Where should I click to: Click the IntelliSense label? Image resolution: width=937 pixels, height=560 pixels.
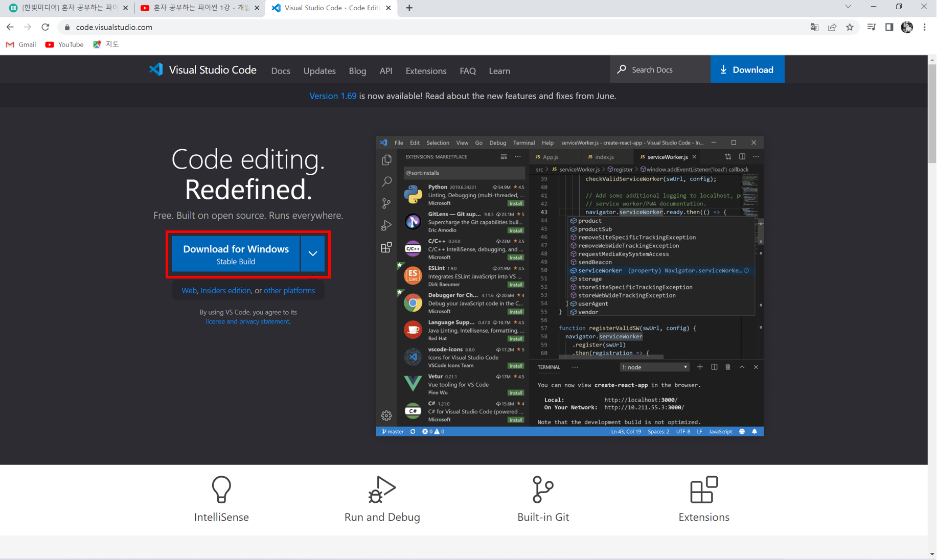coord(221,517)
